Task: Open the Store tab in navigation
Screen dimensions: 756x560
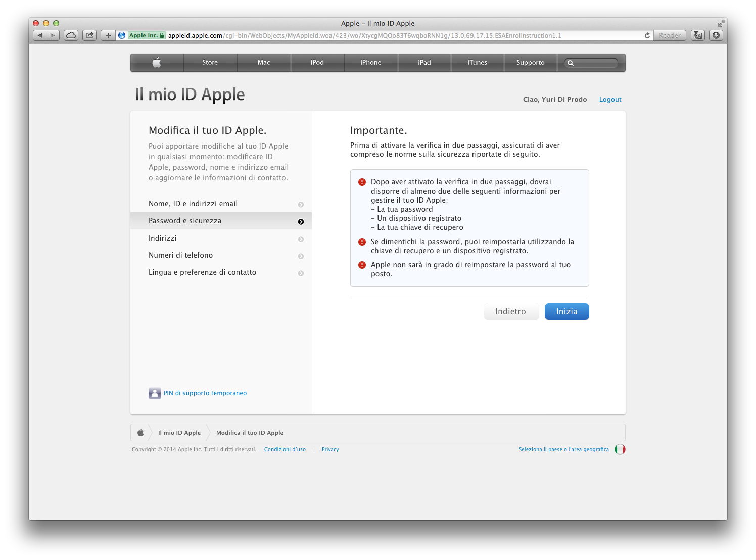Action: (x=210, y=63)
